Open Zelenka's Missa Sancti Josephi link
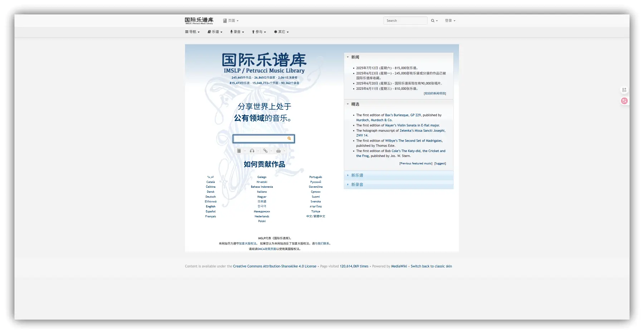This screenshot has height=334, width=644. pos(423,131)
